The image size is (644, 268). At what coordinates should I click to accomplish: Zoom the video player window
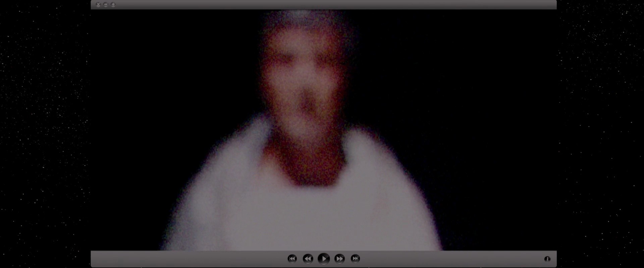[x=113, y=5]
